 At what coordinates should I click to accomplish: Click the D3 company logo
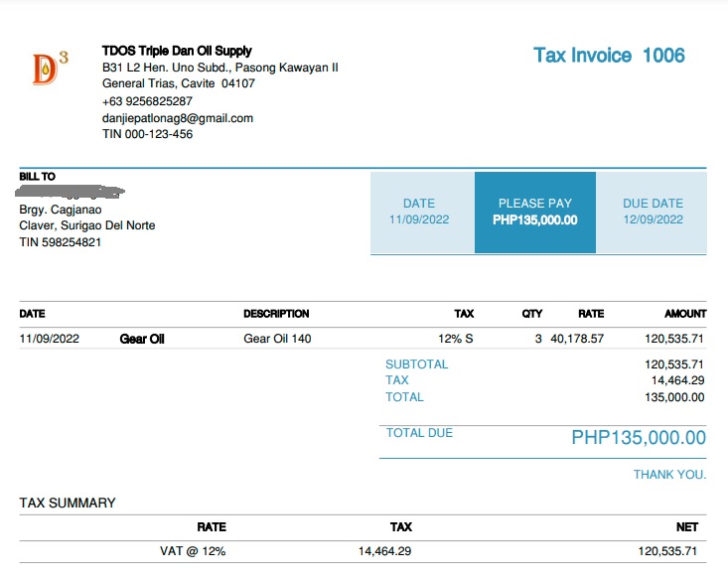(50, 68)
